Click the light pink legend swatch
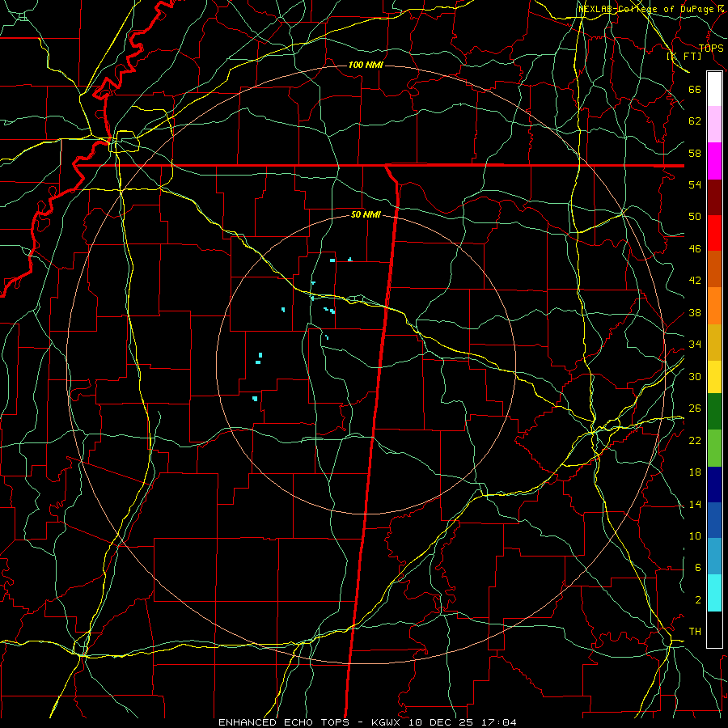Screen dimensions: 728x728 point(714,124)
